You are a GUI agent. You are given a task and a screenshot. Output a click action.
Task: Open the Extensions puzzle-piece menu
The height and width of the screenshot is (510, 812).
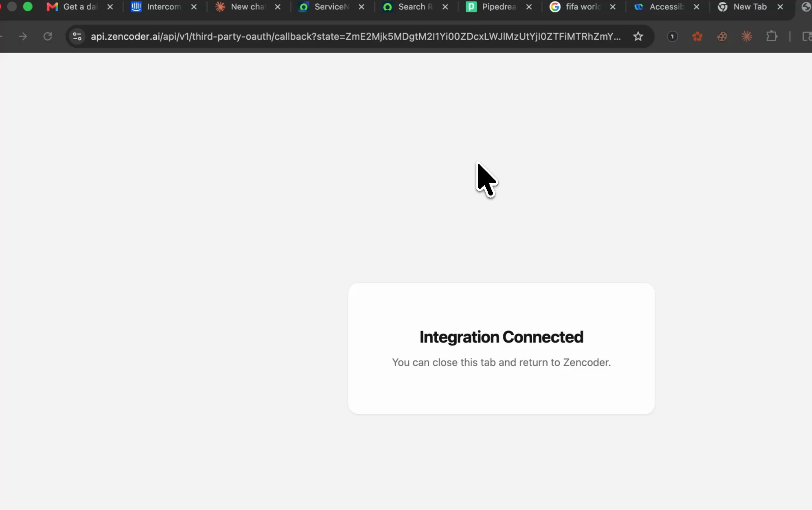point(772,36)
